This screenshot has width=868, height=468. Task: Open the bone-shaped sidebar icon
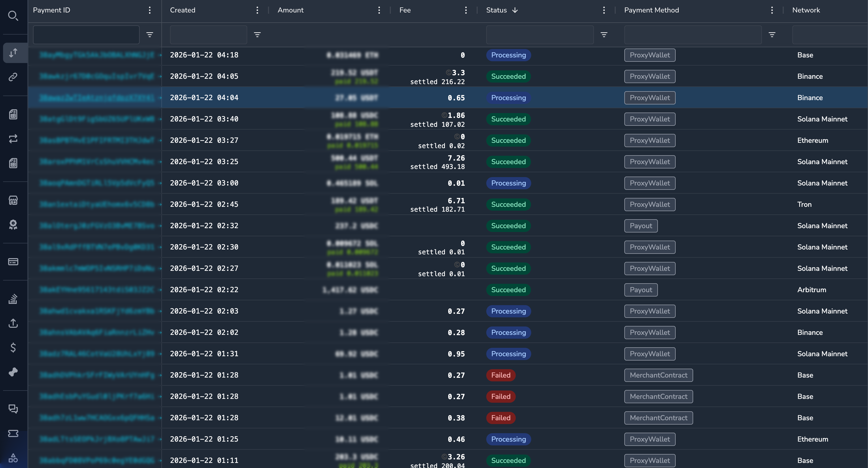pyautogui.click(x=13, y=372)
